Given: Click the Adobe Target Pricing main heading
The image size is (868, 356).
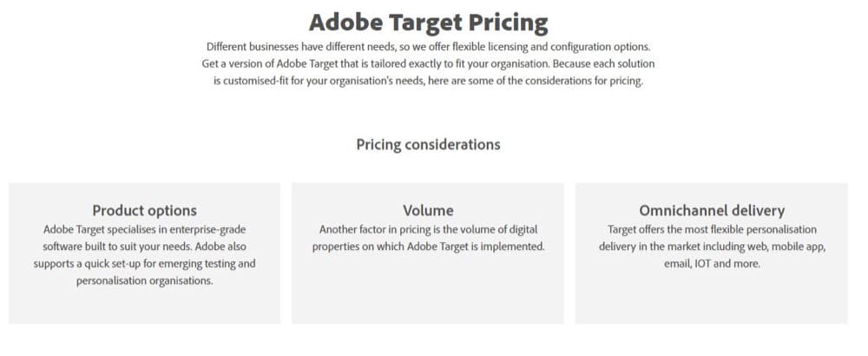Looking at the screenshot, I should click(x=428, y=23).
